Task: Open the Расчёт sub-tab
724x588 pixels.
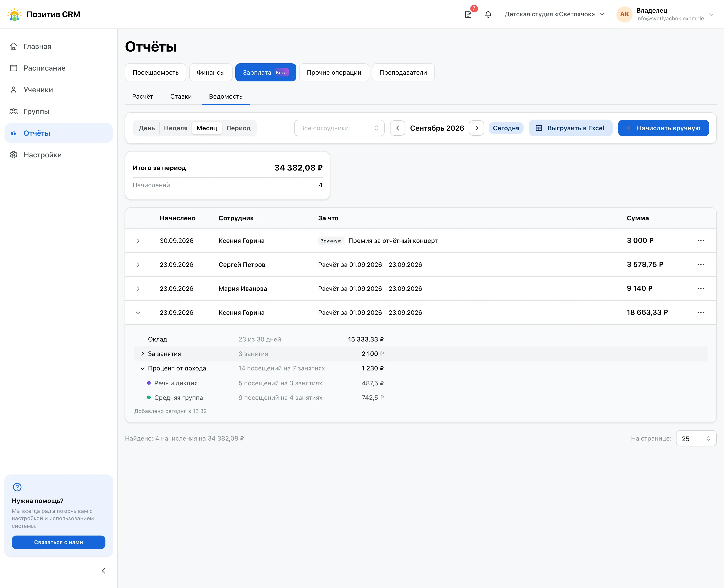Action: 142,97
